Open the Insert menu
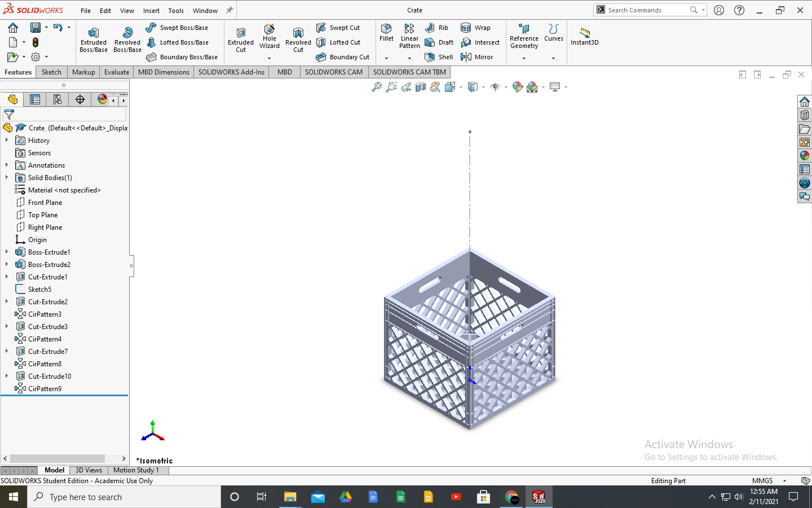812x508 pixels. 151,11
